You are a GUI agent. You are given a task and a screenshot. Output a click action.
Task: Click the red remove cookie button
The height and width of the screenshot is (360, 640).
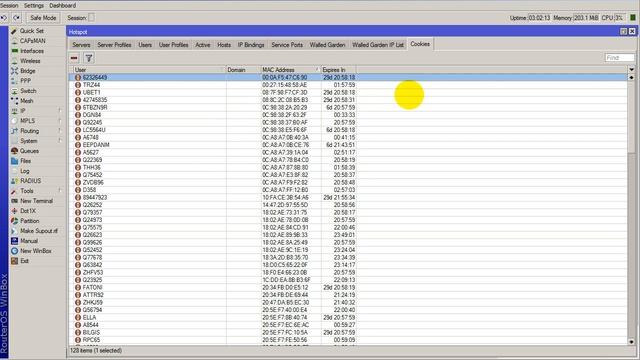tap(74, 58)
